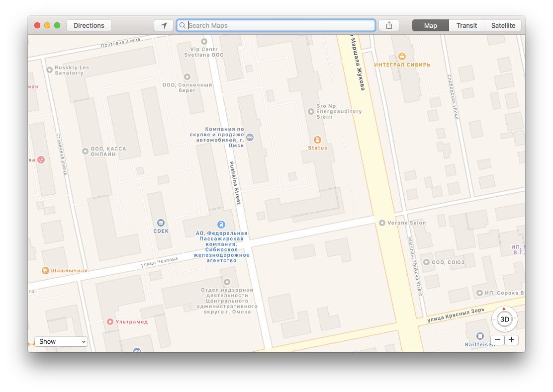This screenshot has height=392, width=553.
Task: Click the ООО, Солнечный берег pin
Action: tap(187, 77)
